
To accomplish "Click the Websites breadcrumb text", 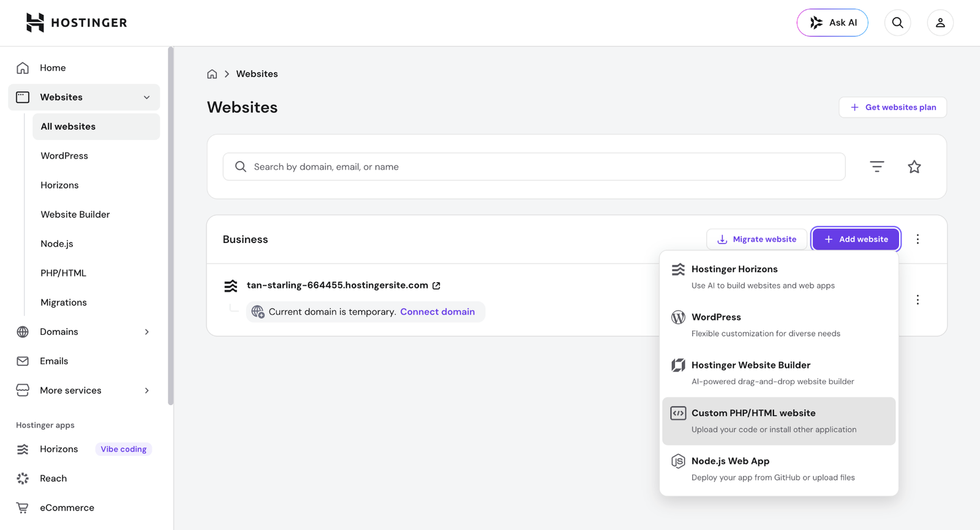I will [257, 74].
